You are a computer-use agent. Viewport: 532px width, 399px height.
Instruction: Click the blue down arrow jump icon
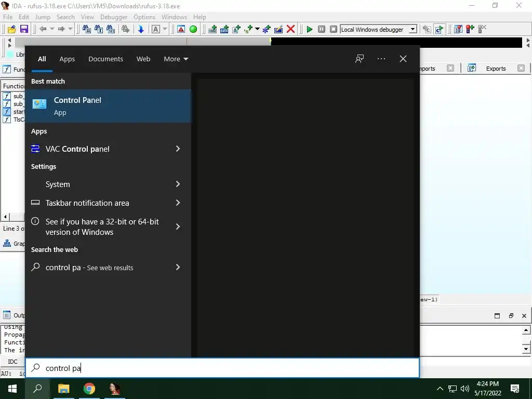[x=141, y=29]
